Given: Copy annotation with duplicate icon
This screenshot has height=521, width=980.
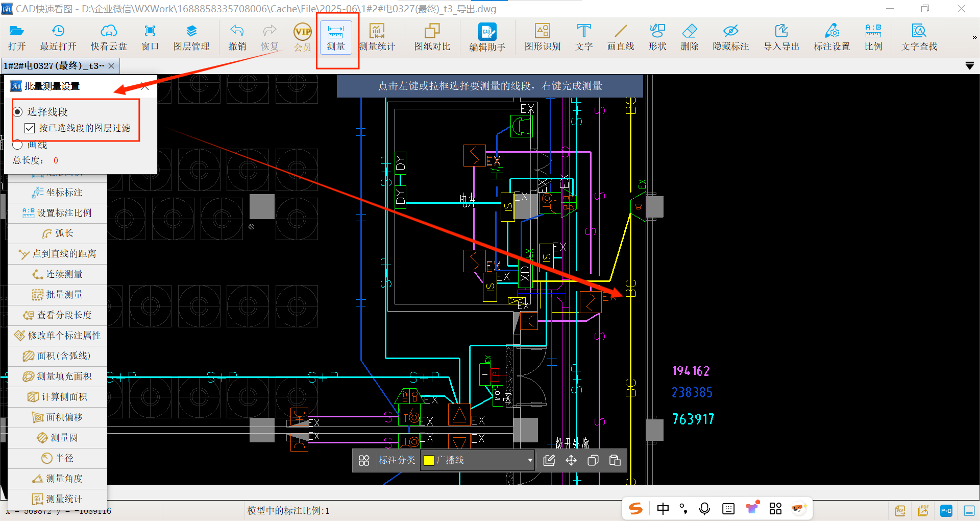Looking at the screenshot, I should click(x=593, y=461).
